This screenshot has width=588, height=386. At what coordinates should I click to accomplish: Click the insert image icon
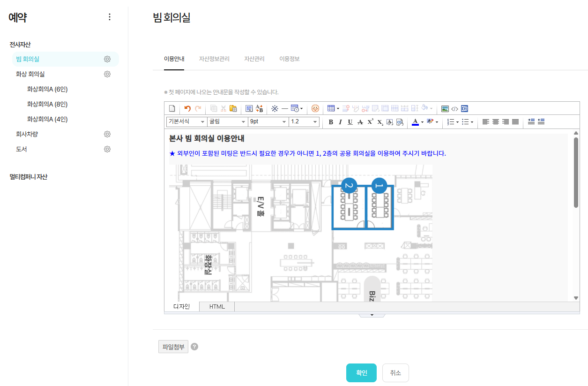pos(445,108)
